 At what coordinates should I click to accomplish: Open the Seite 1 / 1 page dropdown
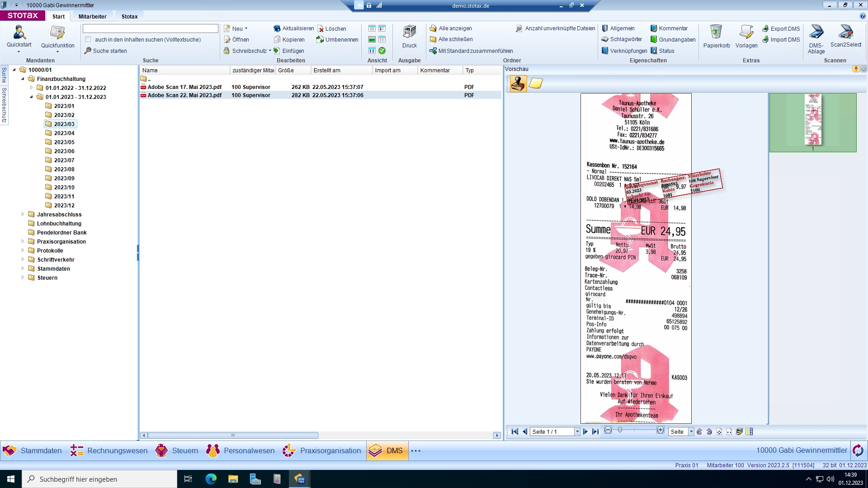pyautogui.click(x=577, y=432)
